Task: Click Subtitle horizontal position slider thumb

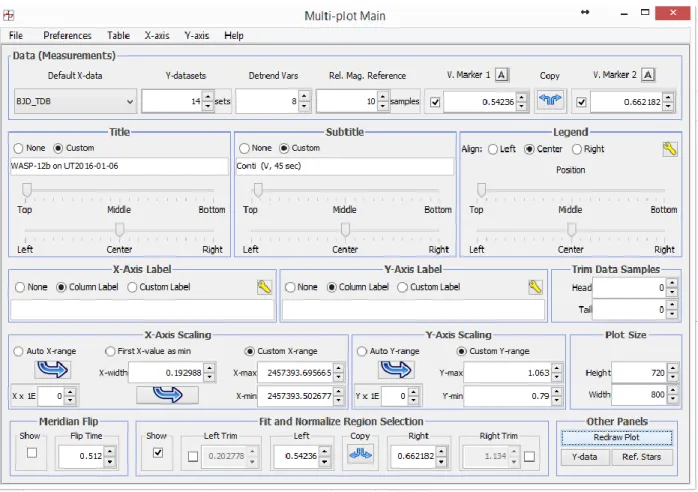Action: [345, 230]
